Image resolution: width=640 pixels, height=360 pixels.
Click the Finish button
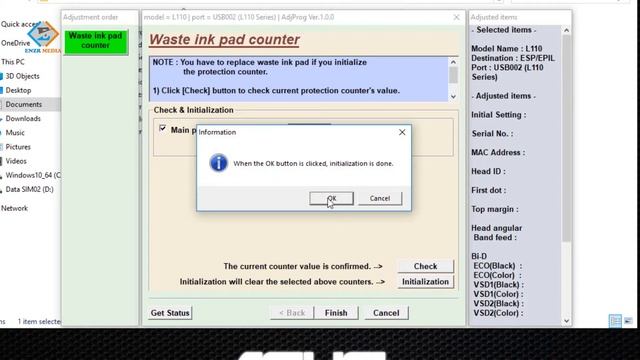click(336, 313)
